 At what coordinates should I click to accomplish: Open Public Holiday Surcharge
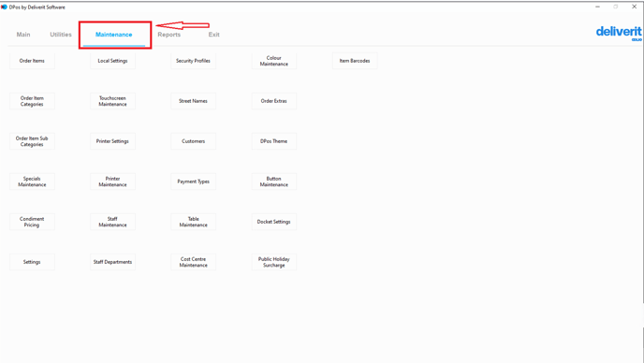[x=274, y=262]
